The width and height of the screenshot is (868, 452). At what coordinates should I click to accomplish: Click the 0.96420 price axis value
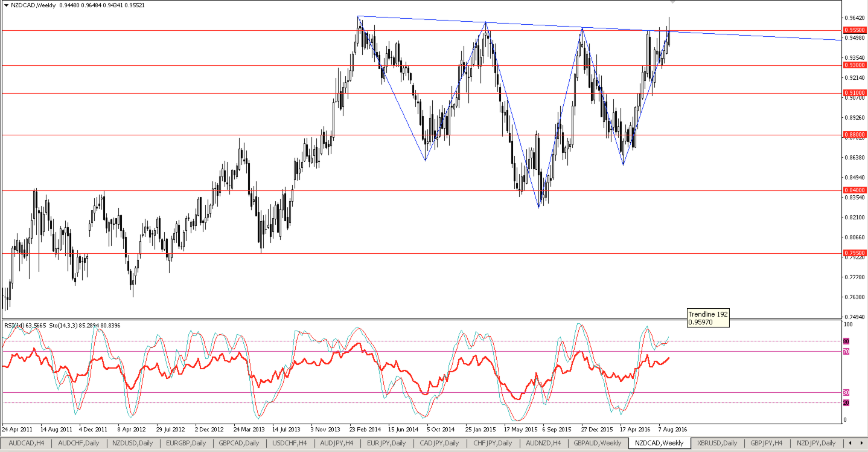tap(854, 18)
